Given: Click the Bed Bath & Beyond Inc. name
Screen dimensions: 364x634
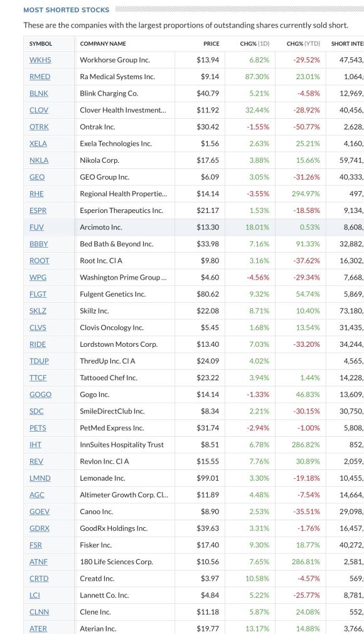Looking at the screenshot, I should pos(116,244).
